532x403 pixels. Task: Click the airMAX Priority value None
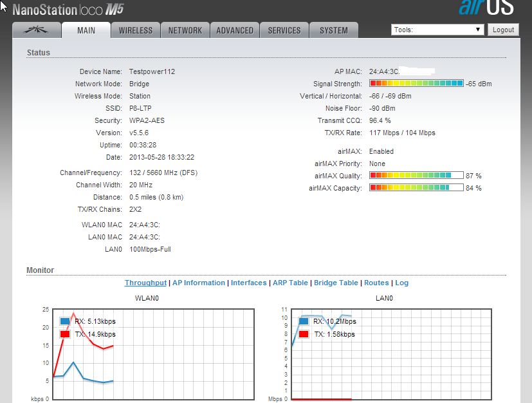click(377, 164)
